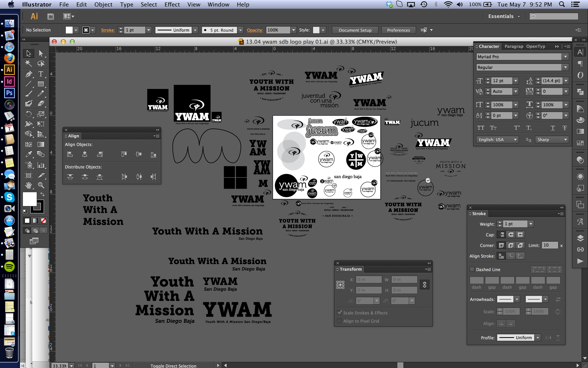
Task: Click the orange Opacity link in control bar
Action: [x=255, y=30]
